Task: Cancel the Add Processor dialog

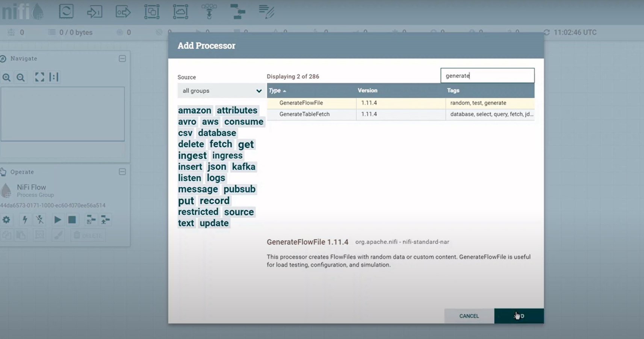Action: (469, 316)
